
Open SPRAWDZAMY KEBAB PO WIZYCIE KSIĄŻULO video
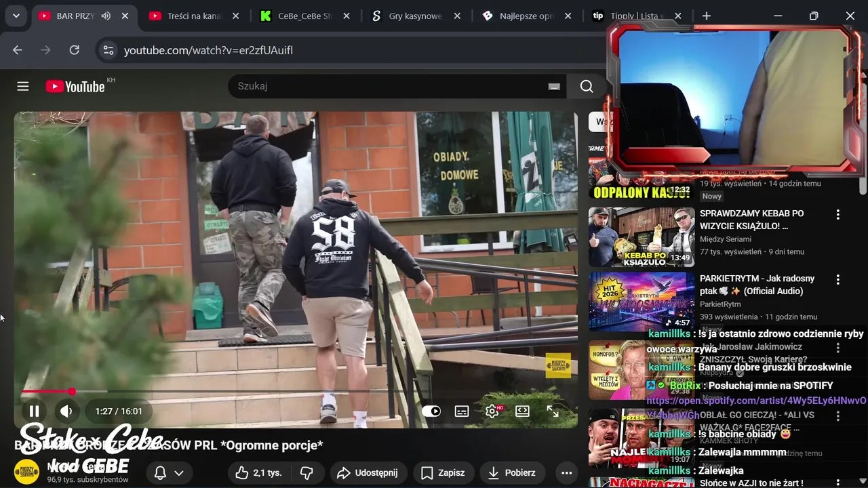[x=751, y=220]
